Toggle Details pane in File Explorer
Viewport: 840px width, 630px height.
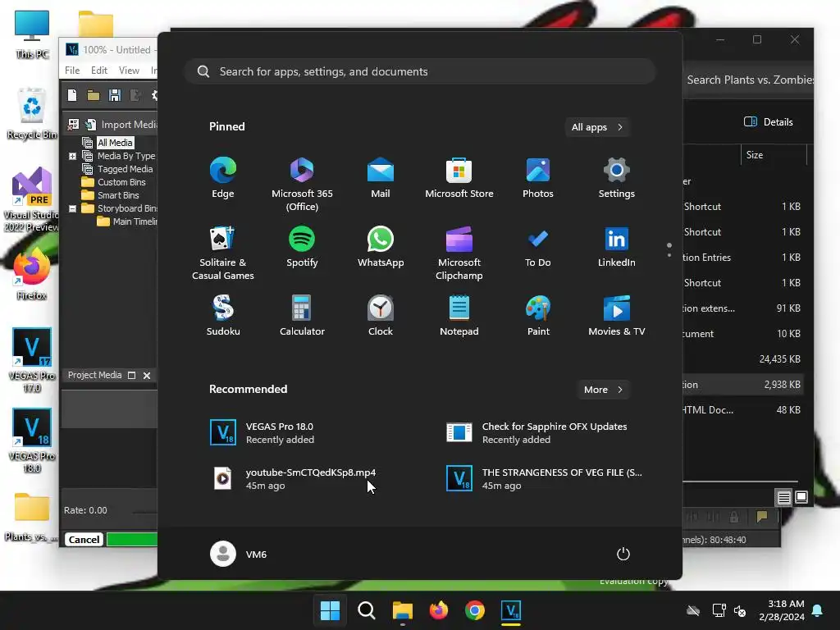click(768, 121)
